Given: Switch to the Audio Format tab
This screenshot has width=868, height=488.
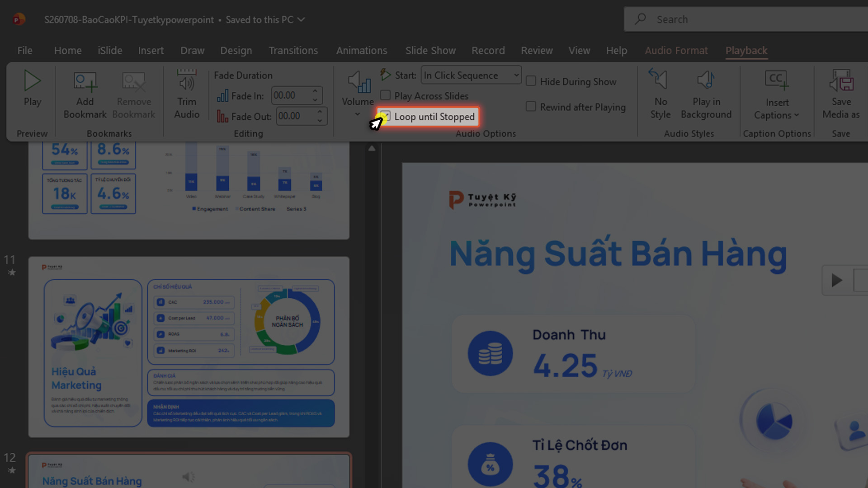Looking at the screenshot, I should click(x=676, y=50).
